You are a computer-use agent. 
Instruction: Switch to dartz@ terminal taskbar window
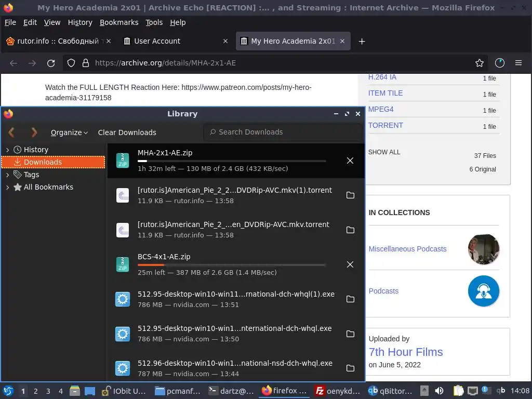(231, 391)
